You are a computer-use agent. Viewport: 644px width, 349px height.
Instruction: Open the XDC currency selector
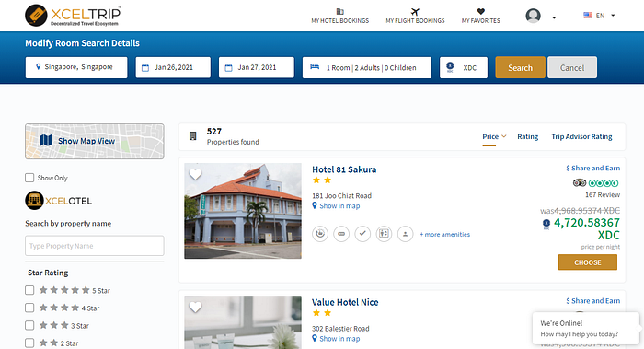coord(464,67)
